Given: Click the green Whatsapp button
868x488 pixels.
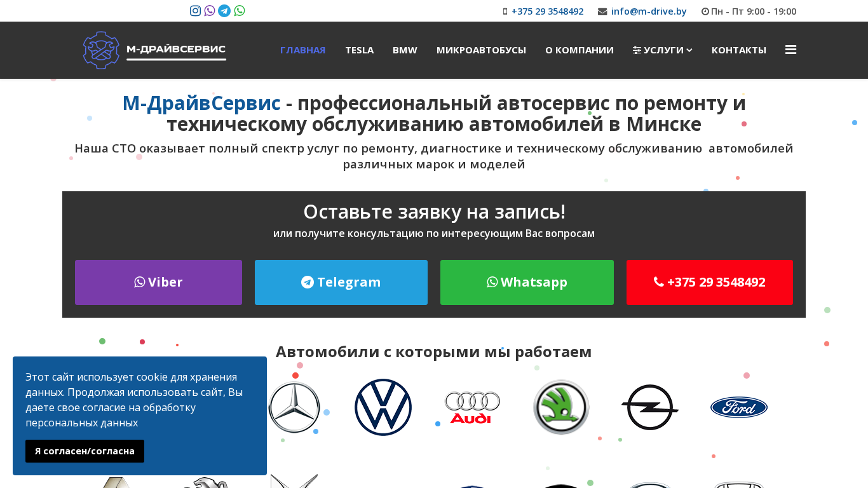Looking at the screenshot, I should point(527,282).
